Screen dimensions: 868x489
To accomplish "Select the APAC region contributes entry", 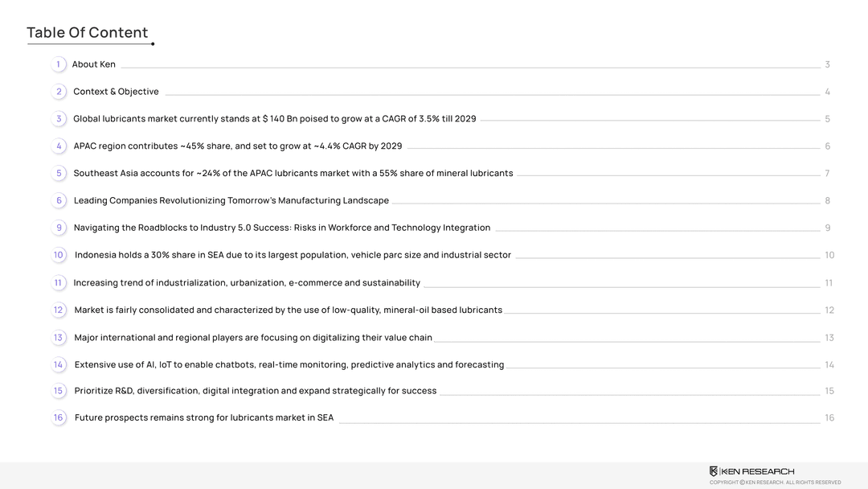I will pos(237,146).
